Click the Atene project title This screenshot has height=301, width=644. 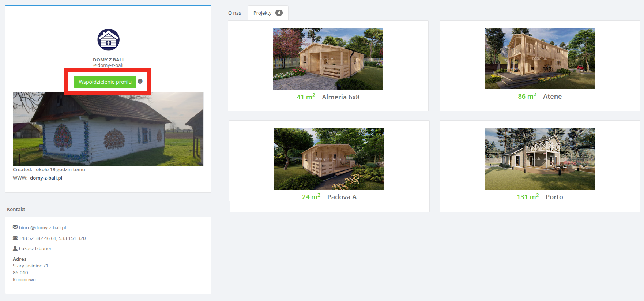click(x=552, y=97)
